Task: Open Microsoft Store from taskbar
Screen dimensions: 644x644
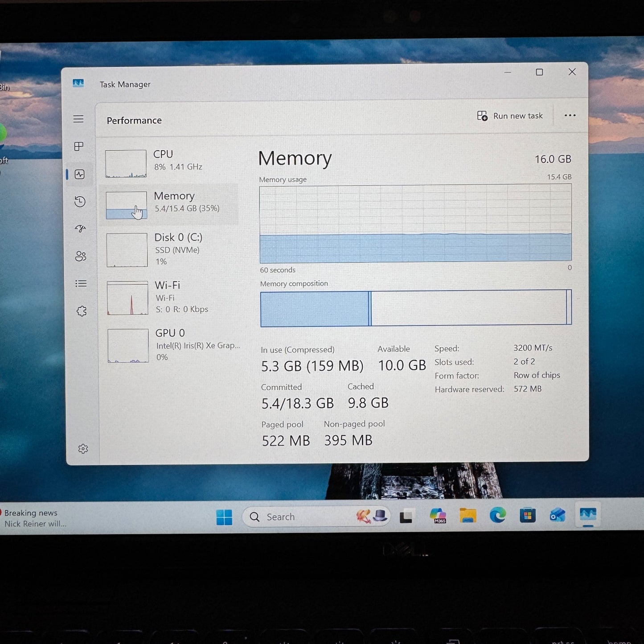Action: [528, 516]
